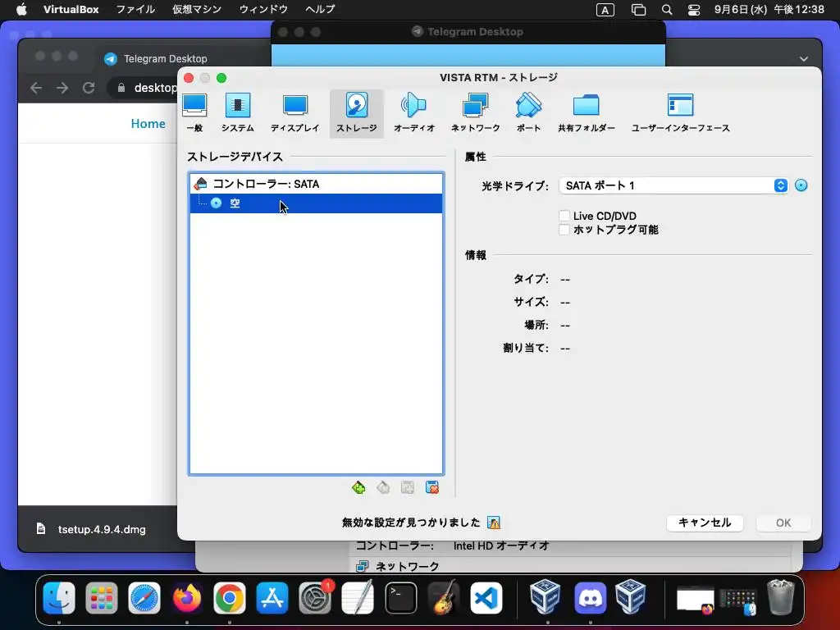
Task: Click the browser forward arrow
Action: tap(62, 88)
